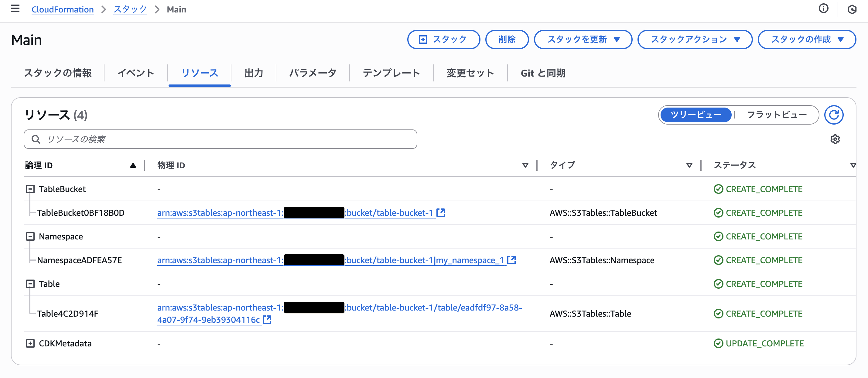The image size is (868, 378).
Task: Click success icon in NamespaceADFEA57E row
Action: pyautogui.click(x=718, y=260)
